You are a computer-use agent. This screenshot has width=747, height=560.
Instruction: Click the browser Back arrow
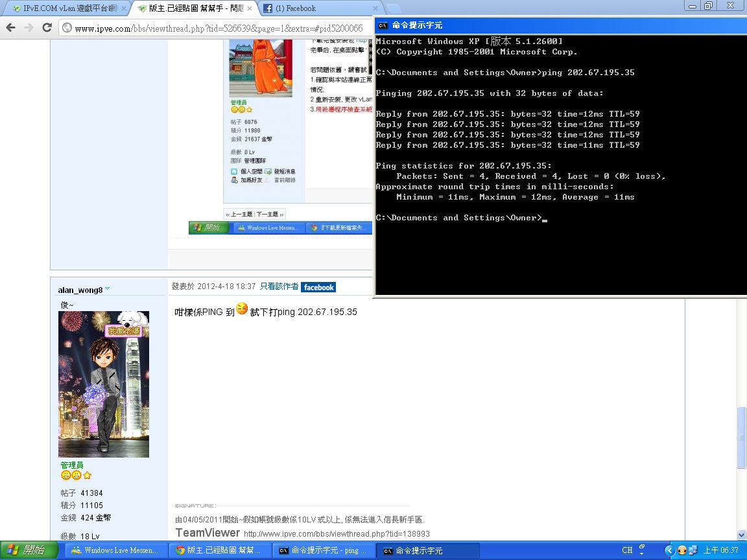coord(11,28)
